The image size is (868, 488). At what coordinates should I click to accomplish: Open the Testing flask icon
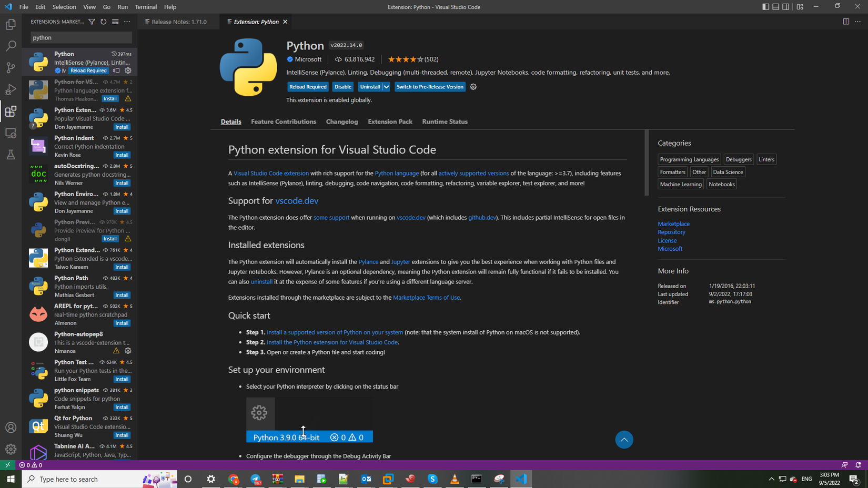(x=11, y=155)
